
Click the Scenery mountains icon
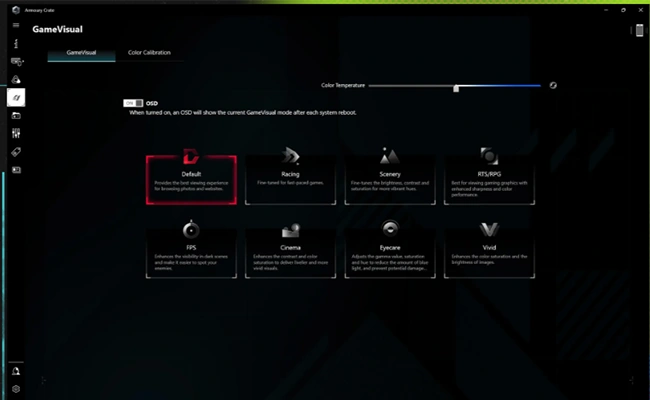click(389, 155)
